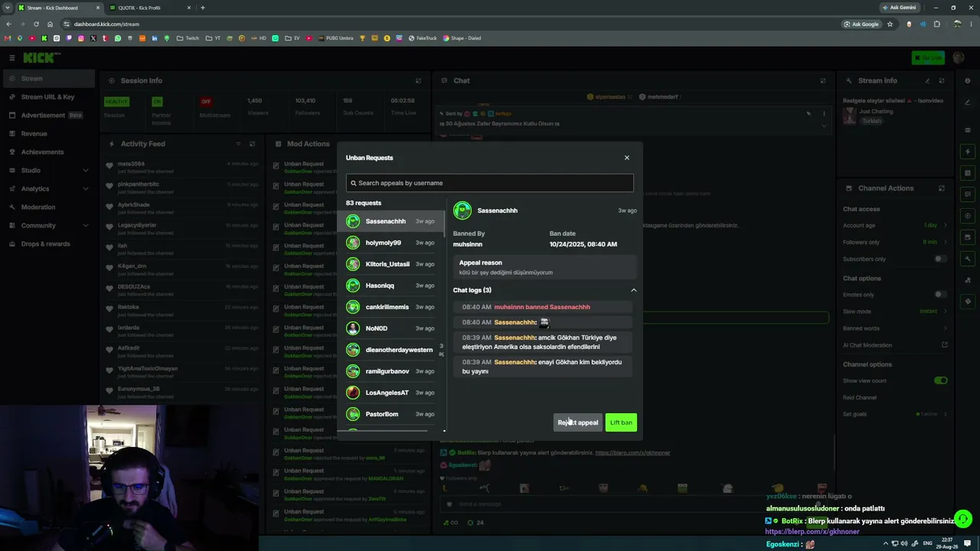Open the NoN0D unban request
The height and width of the screenshot is (551, 980).
(390, 328)
